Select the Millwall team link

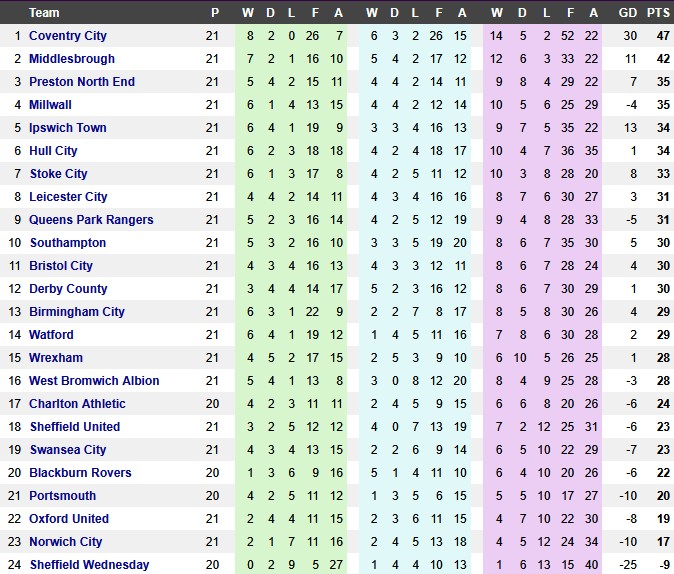pyautogui.click(x=50, y=105)
